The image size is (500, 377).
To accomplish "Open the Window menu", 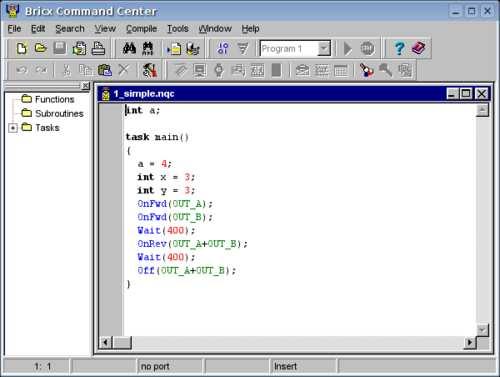I will click(x=215, y=29).
